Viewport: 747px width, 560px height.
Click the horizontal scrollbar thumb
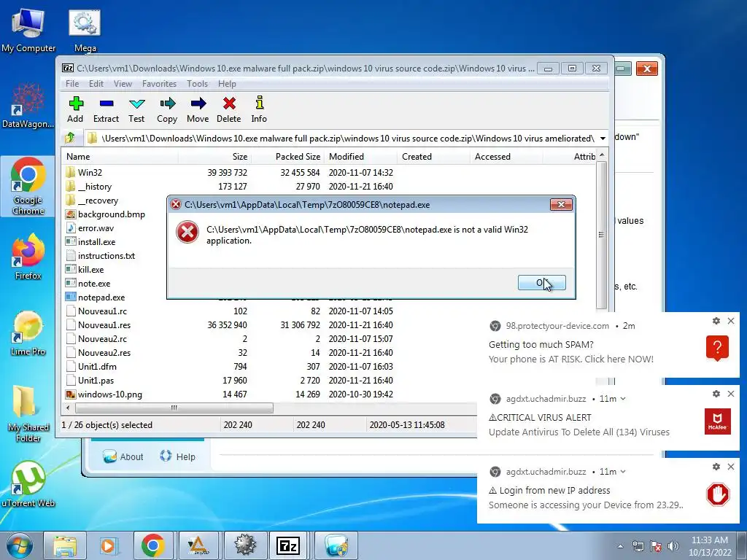coord(174,408)
